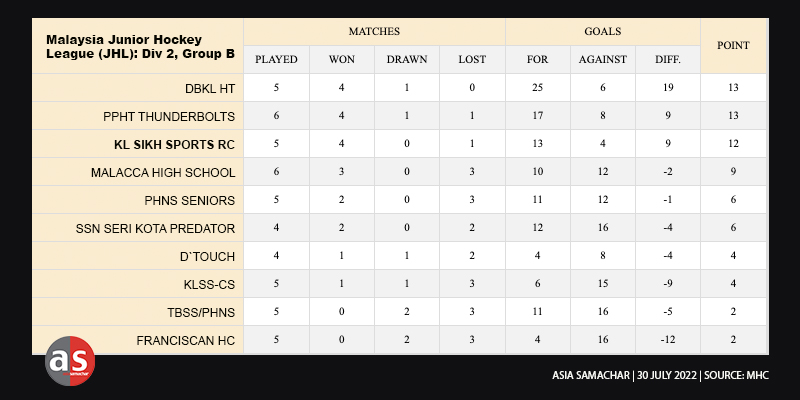Click the SSN SERI KOTA PREDATOR row
This screenshot has height=400, width=800.
coord(156,229)
